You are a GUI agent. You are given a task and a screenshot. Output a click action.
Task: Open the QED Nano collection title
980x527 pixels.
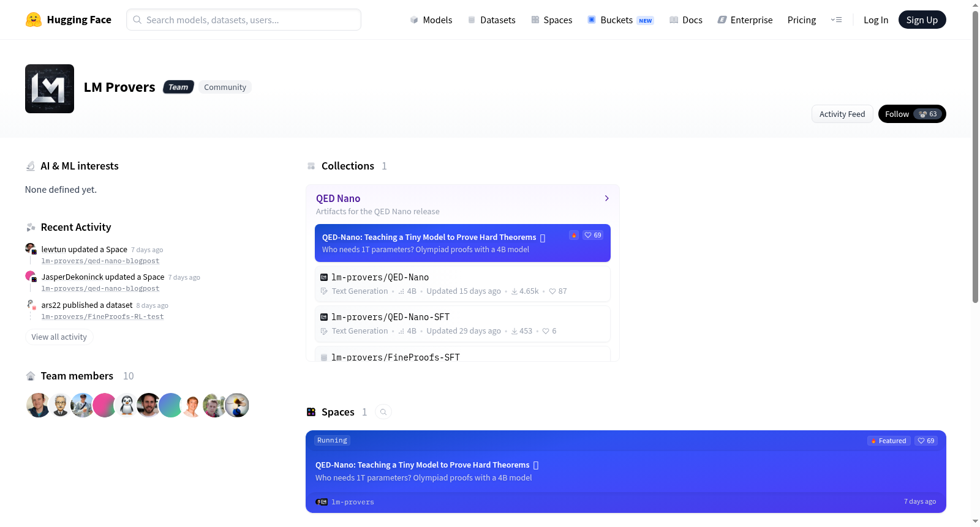click(x=338, y=198)
